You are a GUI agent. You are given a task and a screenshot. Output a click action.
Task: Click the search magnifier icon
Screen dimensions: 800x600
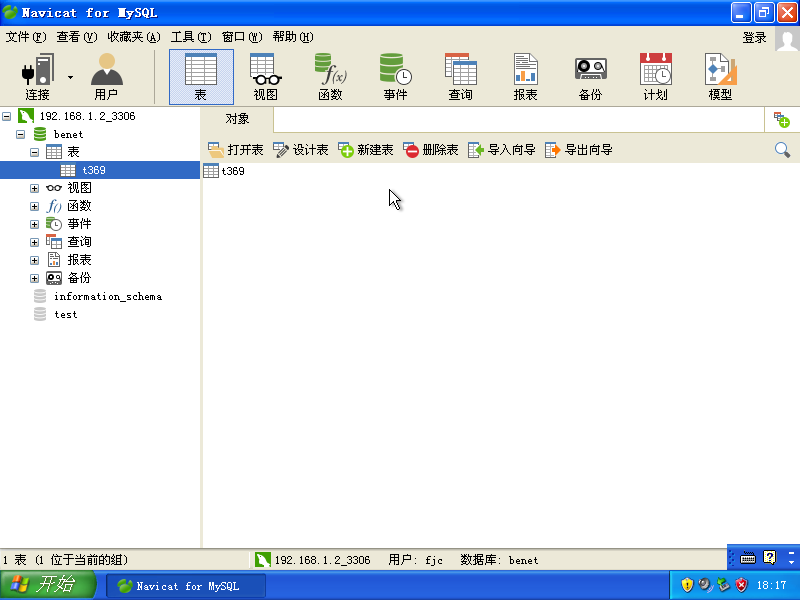782,149
